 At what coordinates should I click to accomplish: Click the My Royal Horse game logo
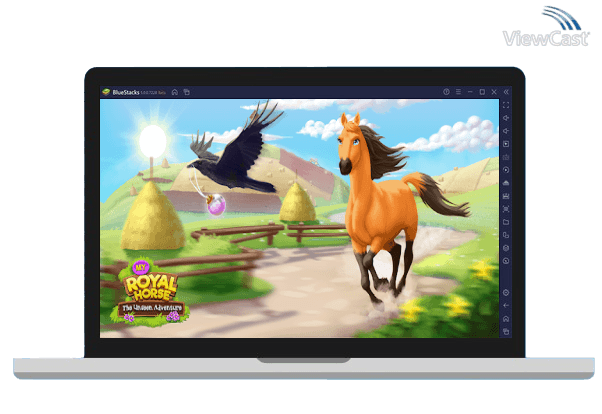pos(150,293)
